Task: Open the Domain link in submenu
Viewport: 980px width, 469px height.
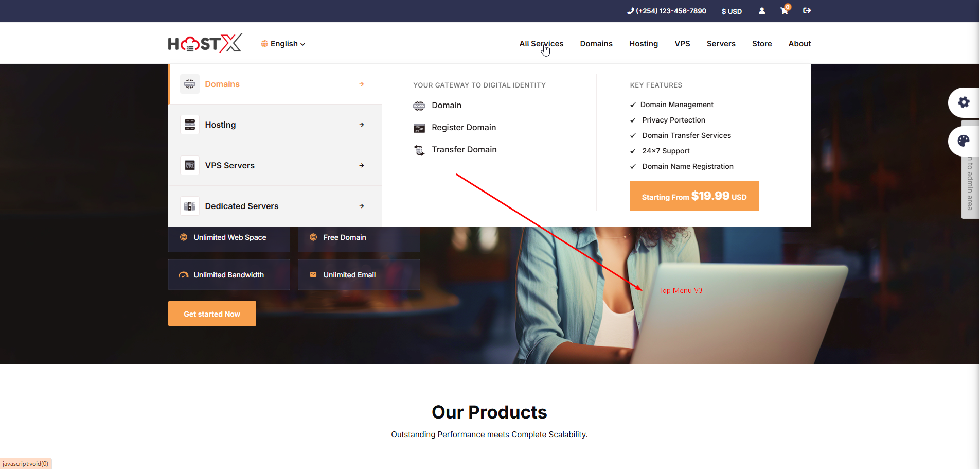Action: 446,106
